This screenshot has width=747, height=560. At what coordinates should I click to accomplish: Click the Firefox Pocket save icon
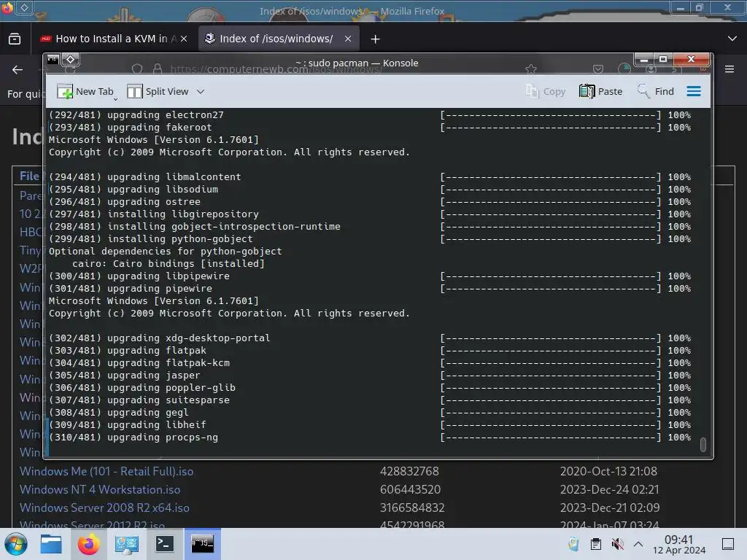click(598, 69)
